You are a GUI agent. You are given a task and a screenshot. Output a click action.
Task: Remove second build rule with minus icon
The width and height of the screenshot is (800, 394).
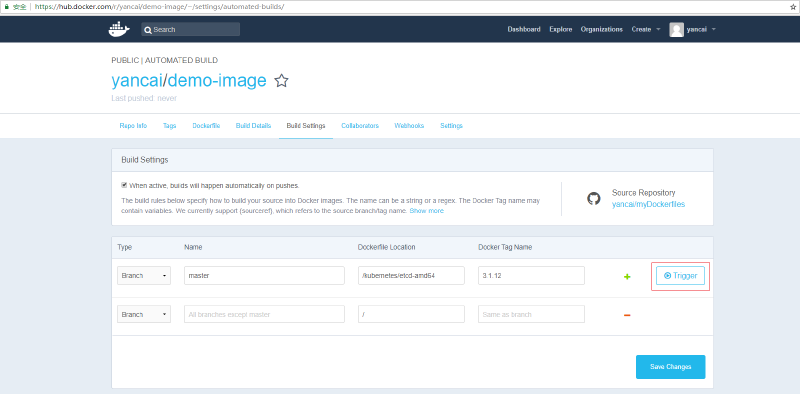tap(627, 315)
